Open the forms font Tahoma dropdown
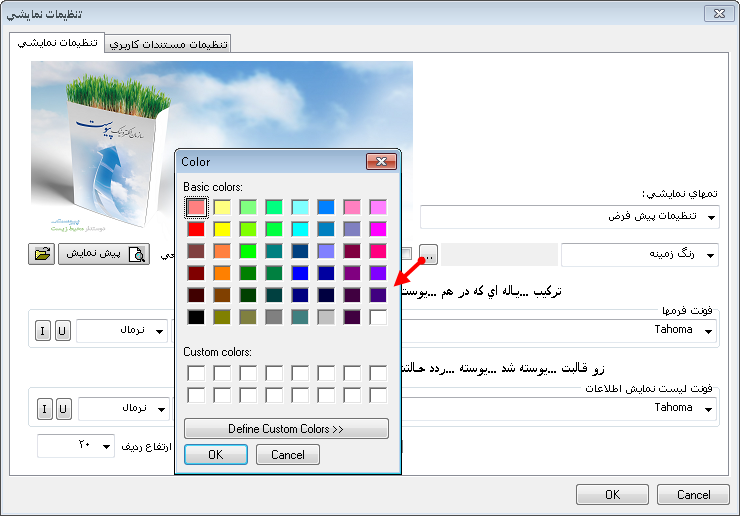The image size is (740, 516). (x=711, y=331)
